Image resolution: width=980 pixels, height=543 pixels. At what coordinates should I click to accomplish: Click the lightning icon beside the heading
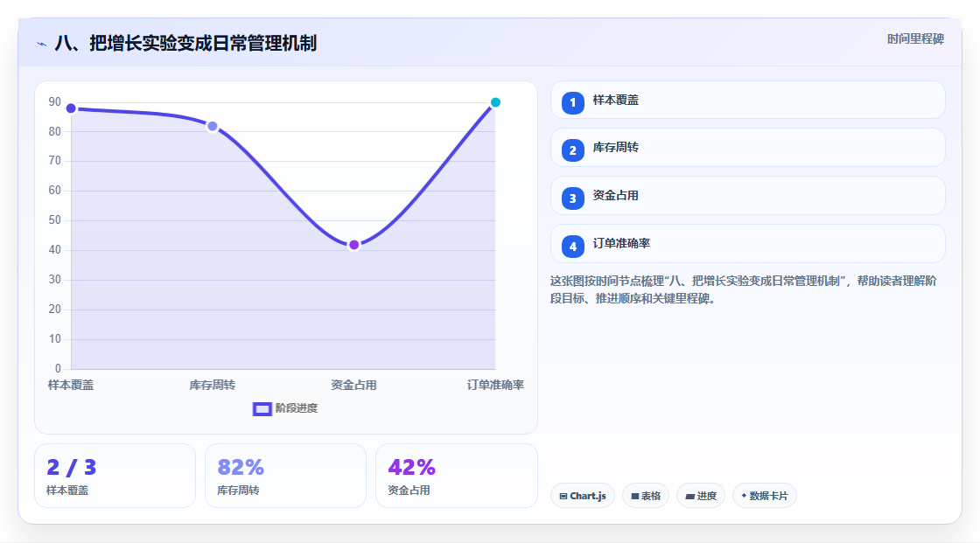(x=42, y=44)
